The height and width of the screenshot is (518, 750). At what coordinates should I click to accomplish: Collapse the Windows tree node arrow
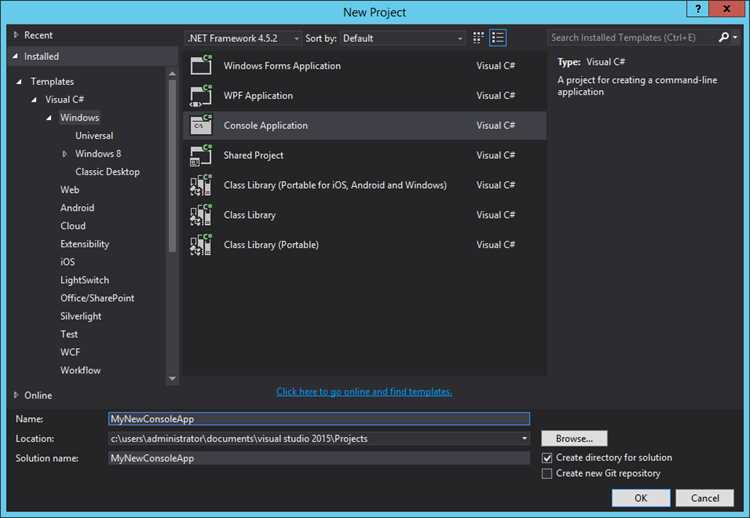click(x=49, y=118)
